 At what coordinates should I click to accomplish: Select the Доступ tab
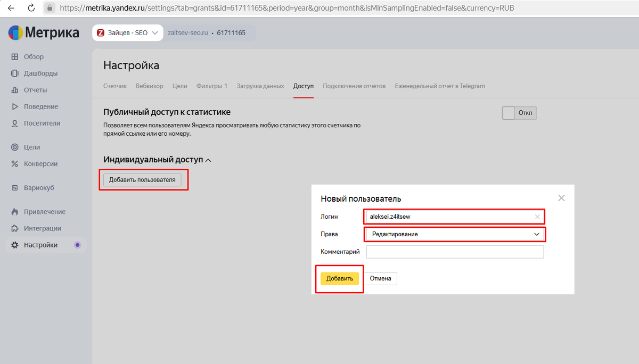[x=304, y=86]
